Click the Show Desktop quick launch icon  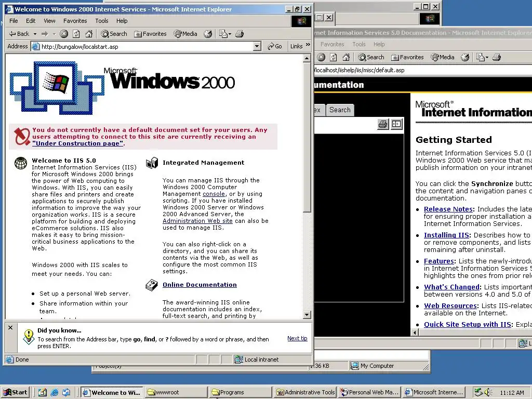43,392
